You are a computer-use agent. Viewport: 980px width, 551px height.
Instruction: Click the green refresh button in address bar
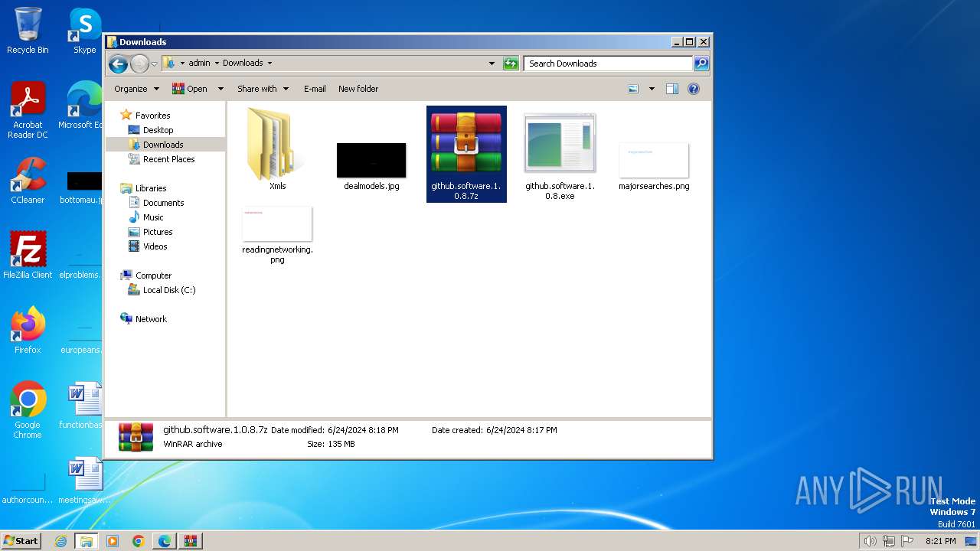pyautogui.click(x=511, y=64)
